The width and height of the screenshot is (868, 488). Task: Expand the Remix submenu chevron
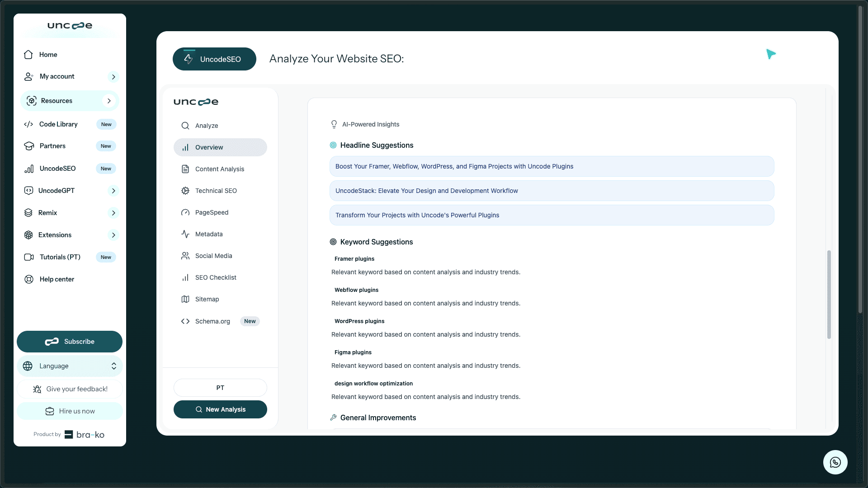click(113, 213)
